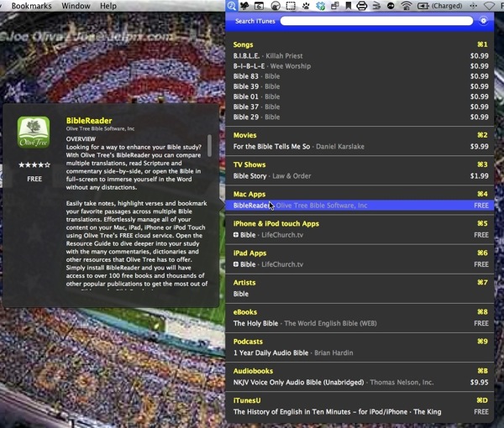Select the Bible artist result
The height and width of the screenshot is (428, 504).
click(x=360, y=294)
